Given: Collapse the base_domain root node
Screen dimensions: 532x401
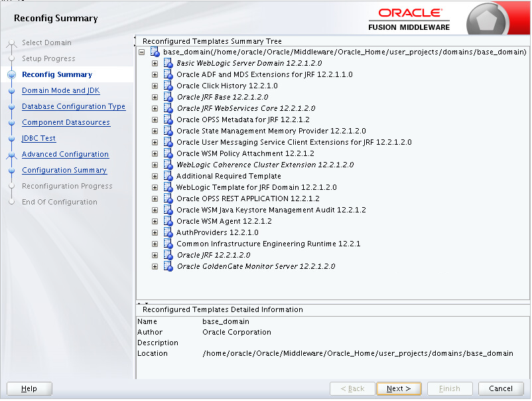Looking at the screenshot, I should click(142, 52).
